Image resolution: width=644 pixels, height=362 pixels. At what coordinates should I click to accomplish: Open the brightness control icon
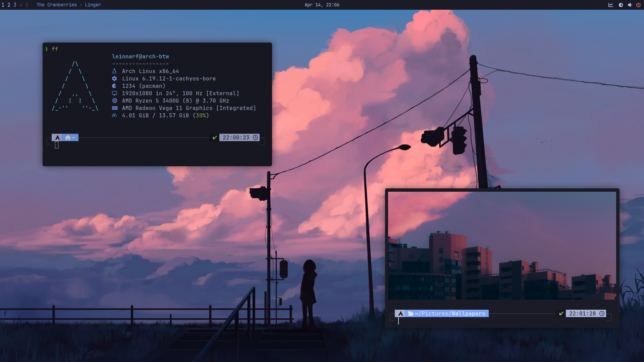click(x=621, y=5)
